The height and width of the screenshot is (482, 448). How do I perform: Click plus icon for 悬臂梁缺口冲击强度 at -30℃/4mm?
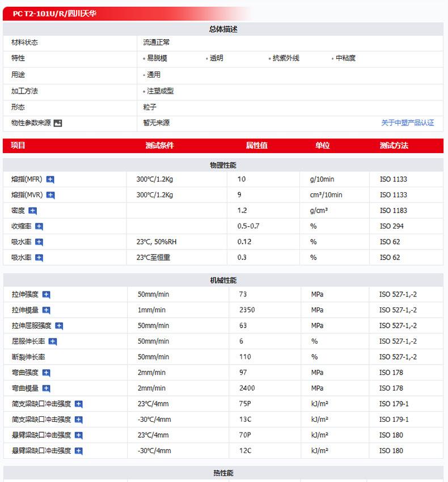[x=79, y=451]
